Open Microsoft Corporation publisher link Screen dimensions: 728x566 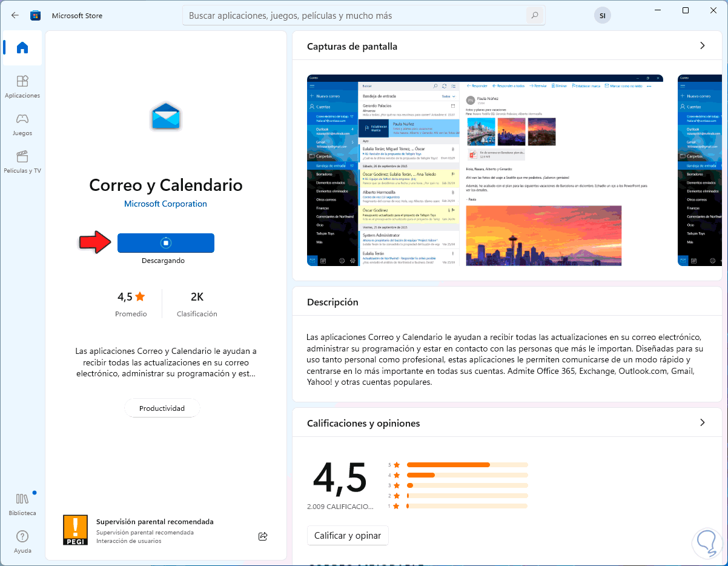165,204
